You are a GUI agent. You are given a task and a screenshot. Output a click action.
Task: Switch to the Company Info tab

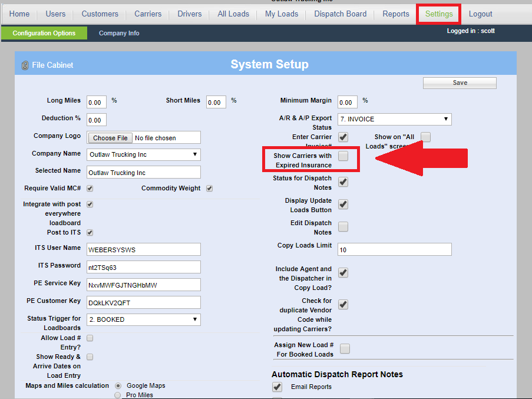pyautogui.click(x=119, y=33)
